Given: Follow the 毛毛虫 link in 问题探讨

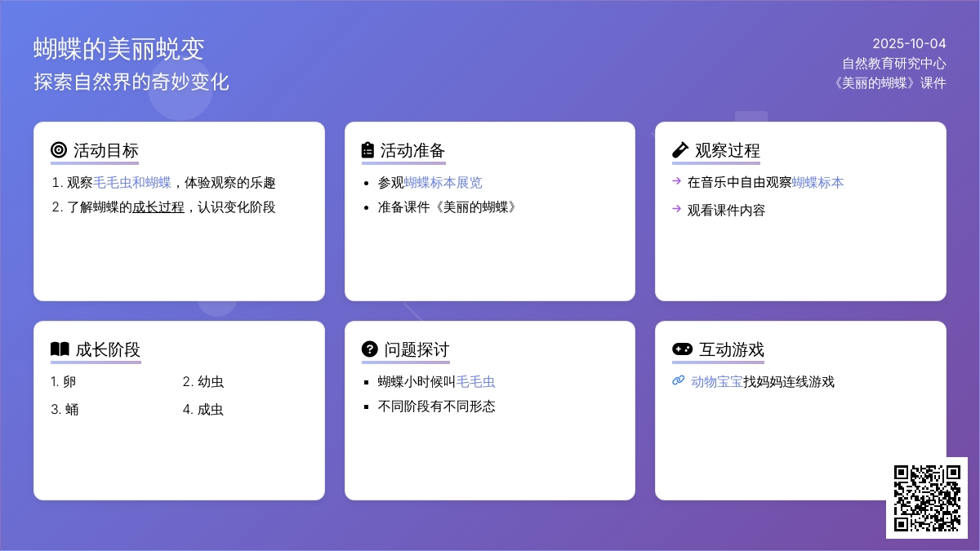Looking at the screenshot, I should pyautogui.click(x=475, y=382).
